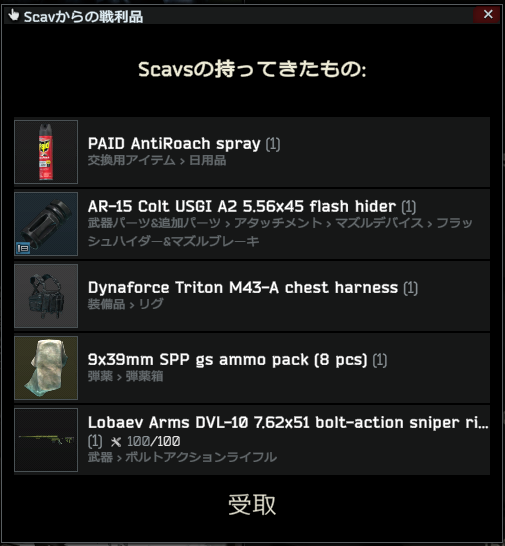The image size is (505, 546).
Task: Select the 9x39mm SPP ammo pack icon
Action: click(46, 368)
